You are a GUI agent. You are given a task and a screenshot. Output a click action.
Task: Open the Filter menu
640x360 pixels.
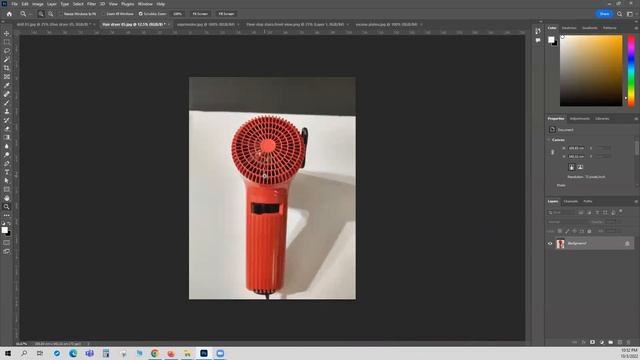pyautogui.click(x=91, y=4)
